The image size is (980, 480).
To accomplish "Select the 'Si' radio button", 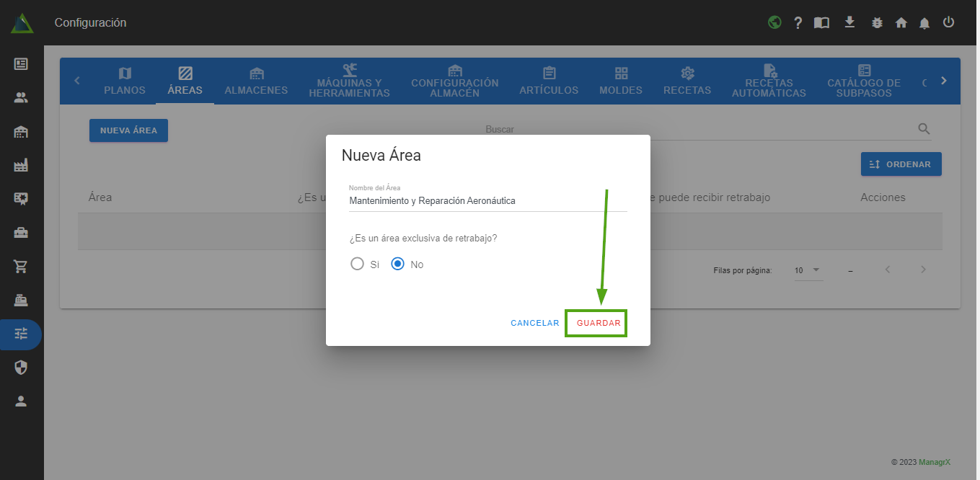I will coord(357,264).
